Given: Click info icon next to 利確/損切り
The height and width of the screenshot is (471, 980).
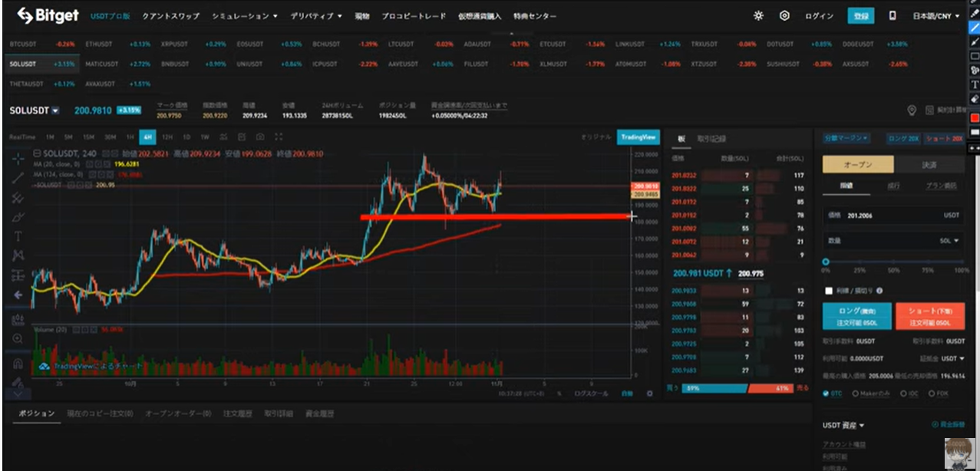Looking at the screenshot, I should tap(879, 291).
